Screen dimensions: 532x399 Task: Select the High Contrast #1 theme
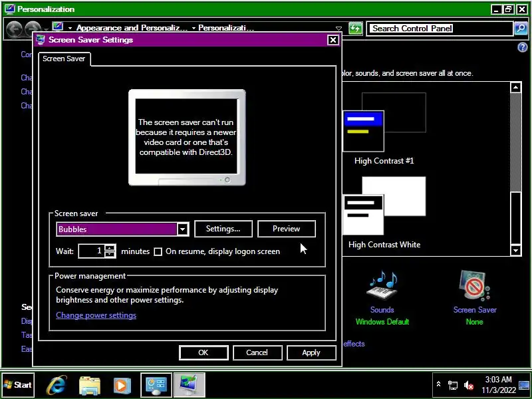point(384,129)
